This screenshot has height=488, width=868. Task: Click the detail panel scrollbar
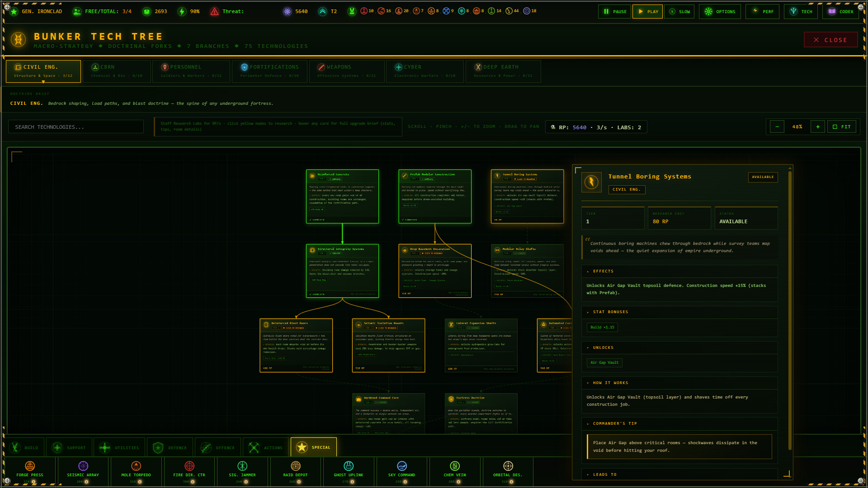(x=790, y=310)
